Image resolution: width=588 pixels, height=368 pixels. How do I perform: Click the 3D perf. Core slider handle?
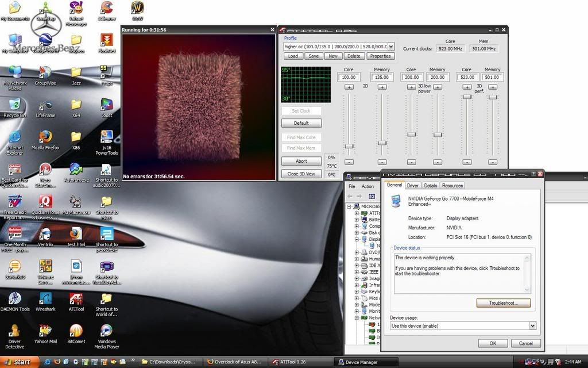coord(467,97)
